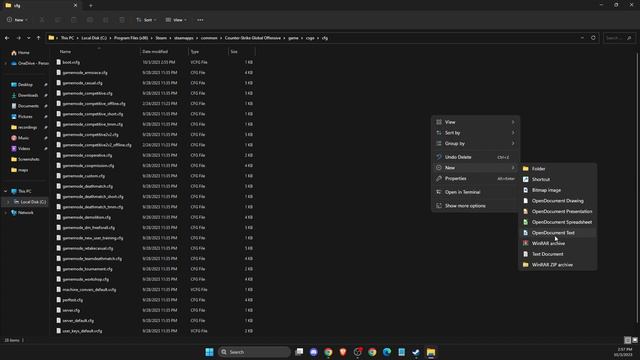Screen dimensions: 640x360
Task: Choose OpenDocument Text in New submenu
Action: tap(557, 233)
